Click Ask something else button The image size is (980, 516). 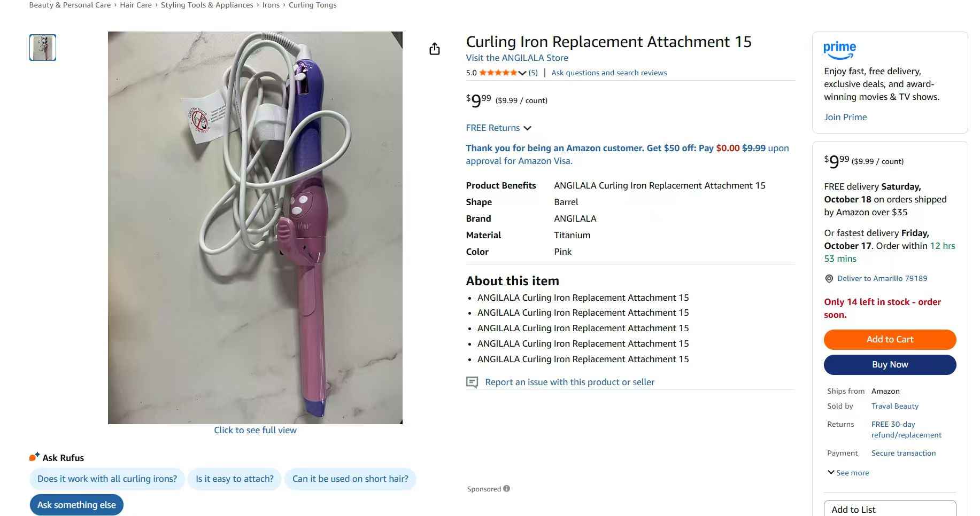tap(76, 505)
